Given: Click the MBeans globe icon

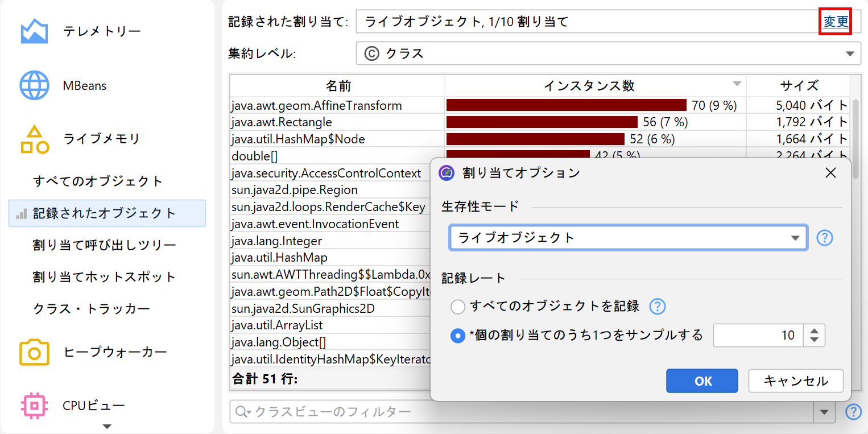Looking at the screenshot, I should tap(34, 86).
